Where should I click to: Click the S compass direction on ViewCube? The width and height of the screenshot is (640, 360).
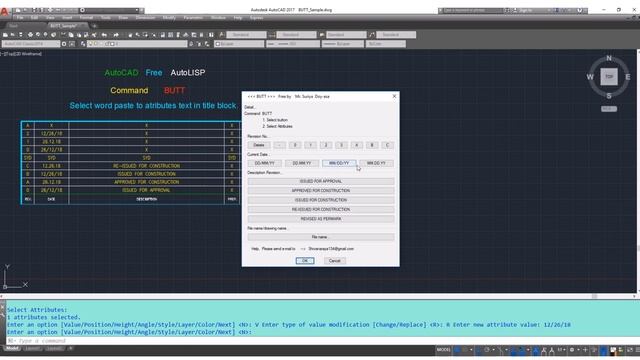pos(609,96)
